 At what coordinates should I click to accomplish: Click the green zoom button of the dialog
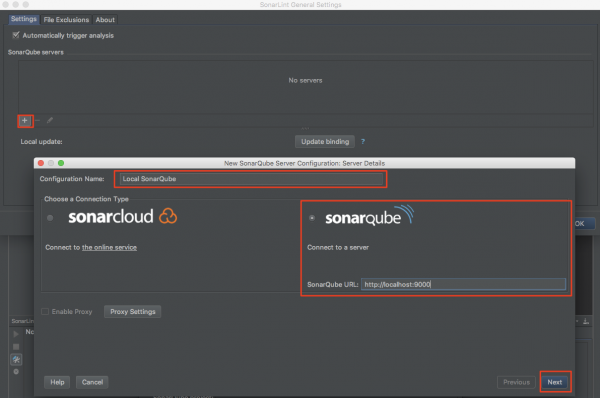point(61,163)
